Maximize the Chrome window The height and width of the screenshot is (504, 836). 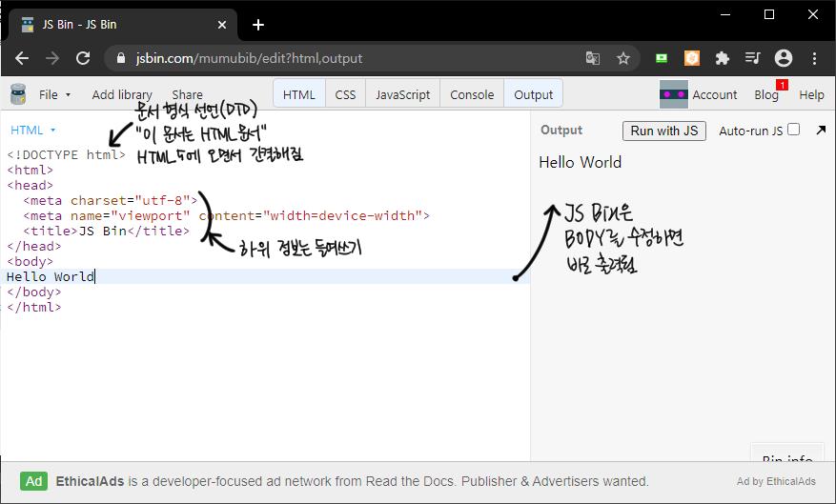769,14
